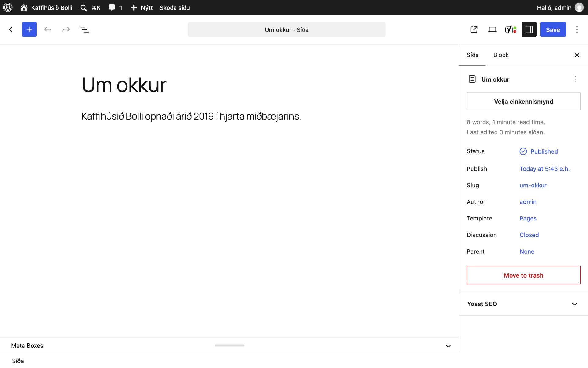This screenshot has height=368, width=588.
Task: Toggle the settings sidebar panel
Action: pos(529,29)
